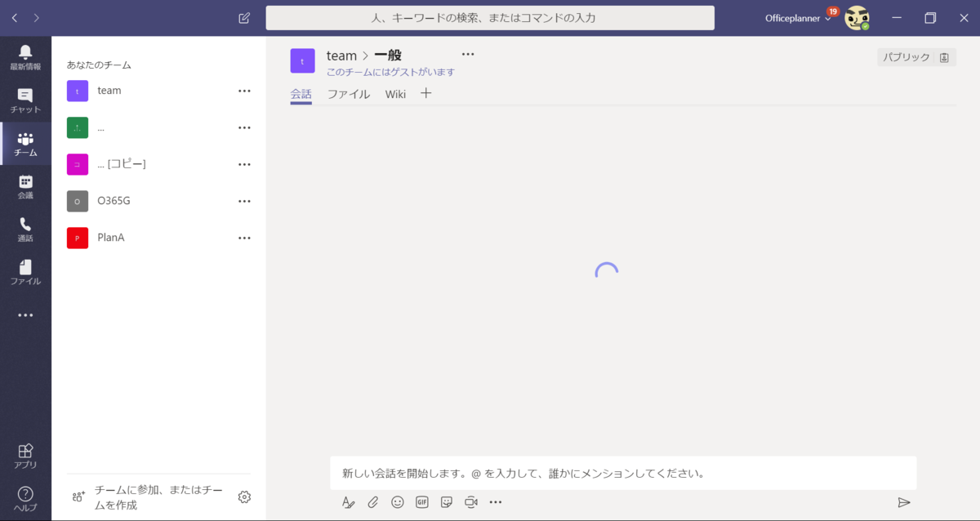
Task: Open the more options menu for PlanA team
Action: coord(243,238)
